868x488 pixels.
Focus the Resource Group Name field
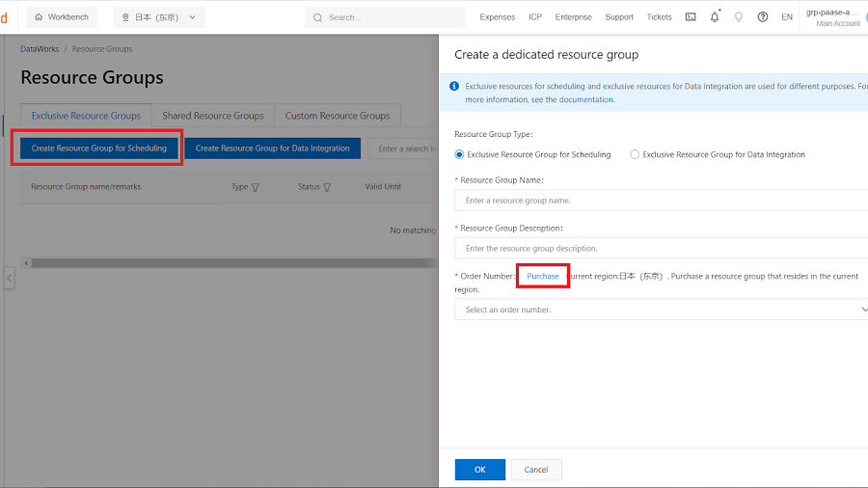tap(662, 201)
